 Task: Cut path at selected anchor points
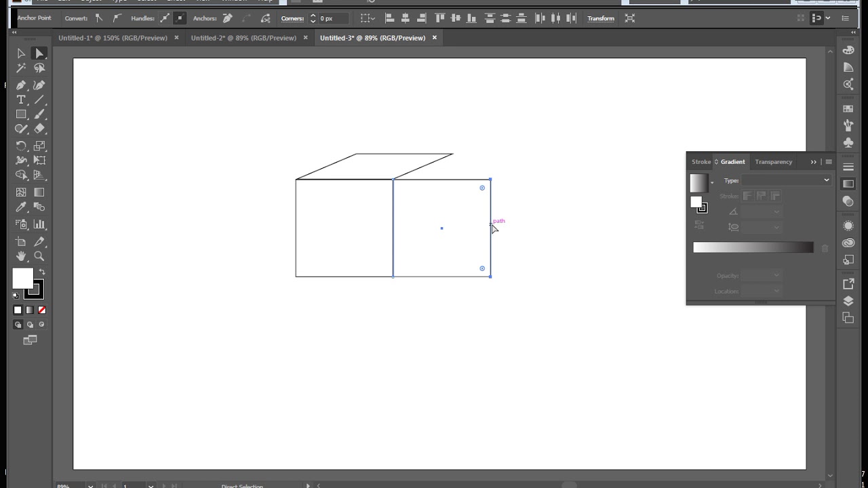click(265, 18)
